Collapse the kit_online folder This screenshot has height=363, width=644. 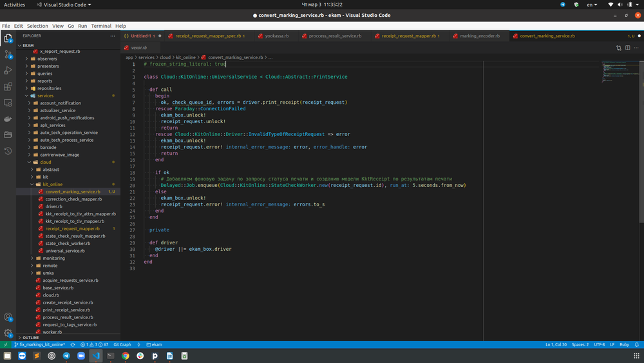pos(52,184)
